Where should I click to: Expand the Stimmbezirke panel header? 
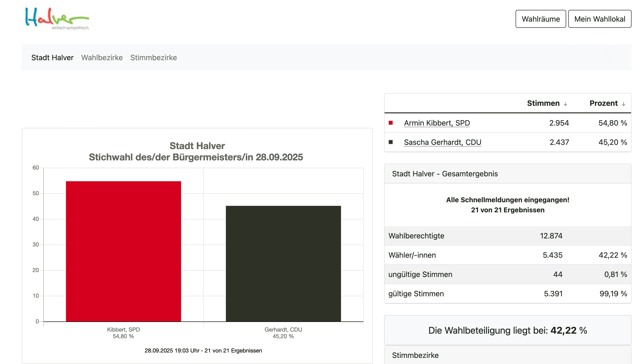coord(415,355)
